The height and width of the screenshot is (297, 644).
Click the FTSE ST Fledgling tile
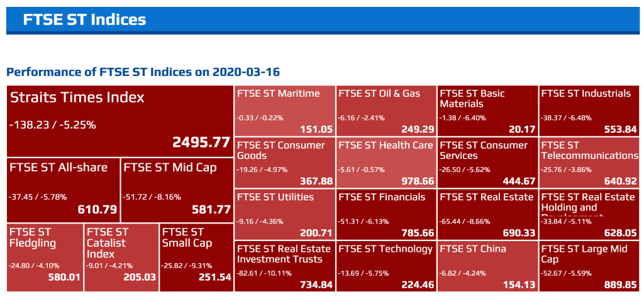[45, 256]
